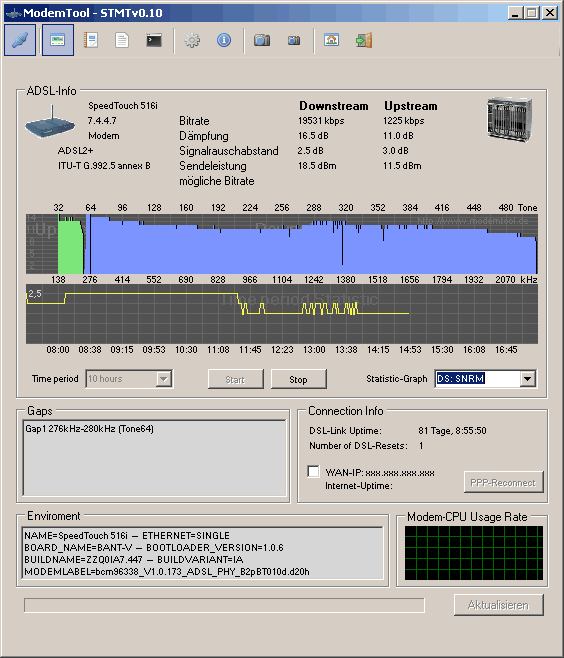This screenshot has height=658, width=564.
Task: Click the upstream Sendeleistung 11.5 dBm
Action: [402, 166]
